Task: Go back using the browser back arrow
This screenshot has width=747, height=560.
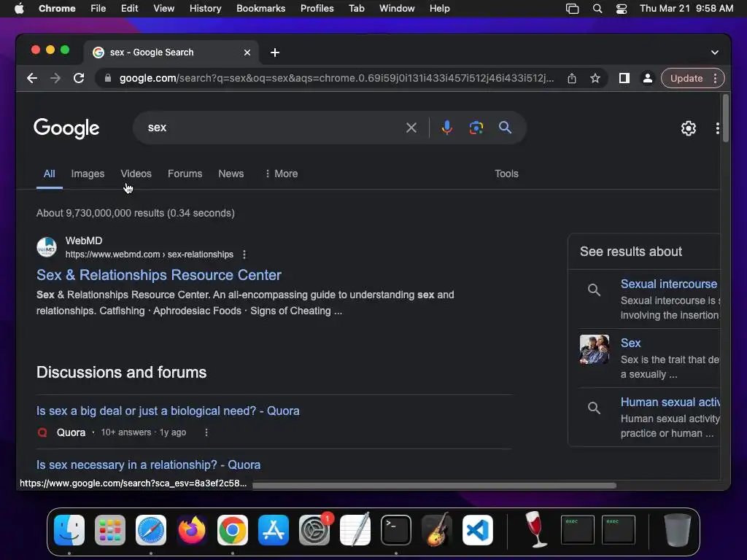Action: point(32,78)
